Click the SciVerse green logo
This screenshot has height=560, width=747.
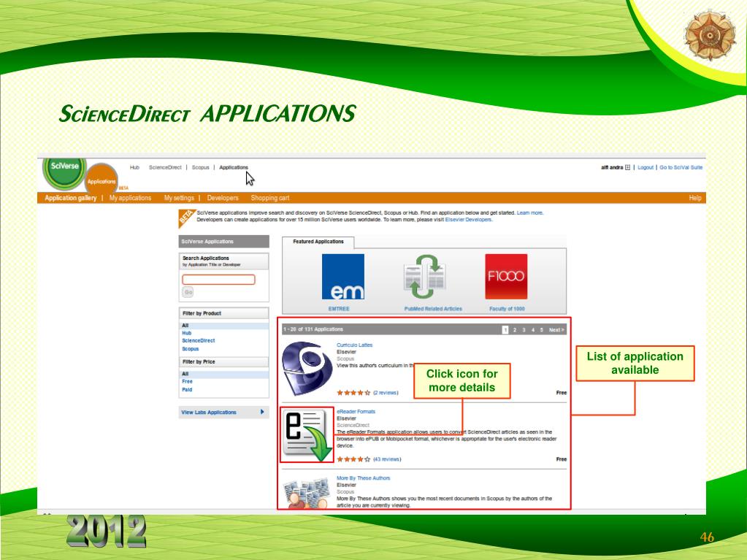[x=64, y=172]
